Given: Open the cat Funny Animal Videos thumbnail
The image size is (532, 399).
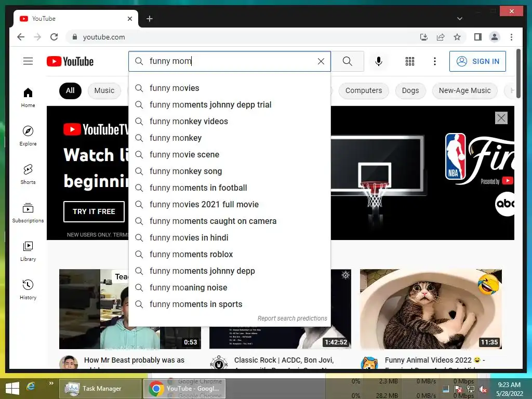Looking at the screenshot, I should click(x=431, y=309).
